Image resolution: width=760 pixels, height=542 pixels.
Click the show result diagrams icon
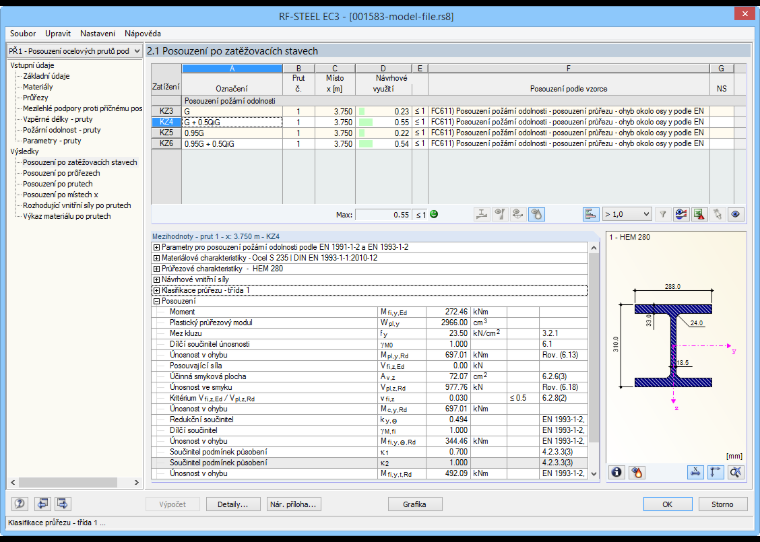[x=681, y=214]
